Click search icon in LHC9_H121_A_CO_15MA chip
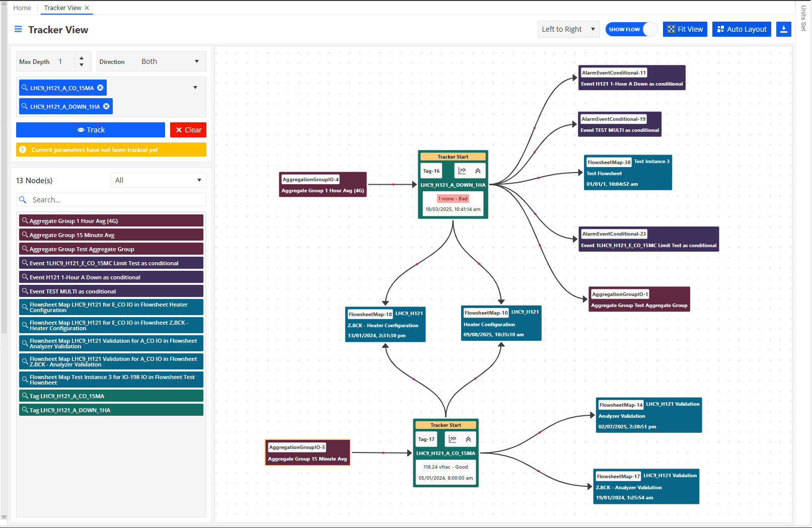Image resolution: width=812 pixels, height=528 pixels. tap(24, 88)
